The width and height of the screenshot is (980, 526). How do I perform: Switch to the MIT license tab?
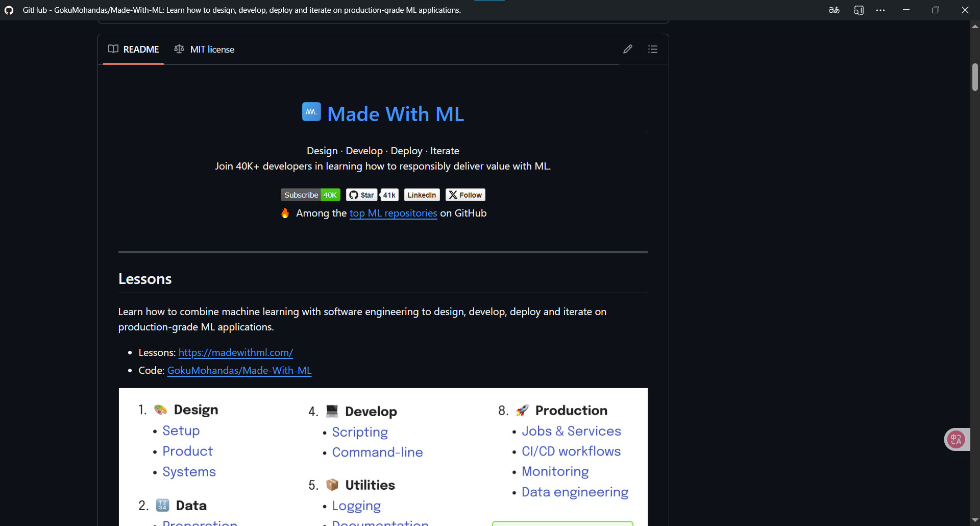pyautogui.click(x=204, y=49)
